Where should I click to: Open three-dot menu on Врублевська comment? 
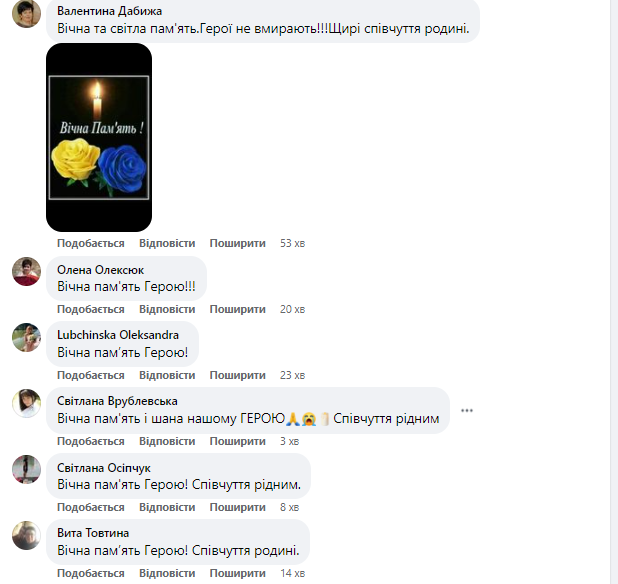[x=467, y=411]
